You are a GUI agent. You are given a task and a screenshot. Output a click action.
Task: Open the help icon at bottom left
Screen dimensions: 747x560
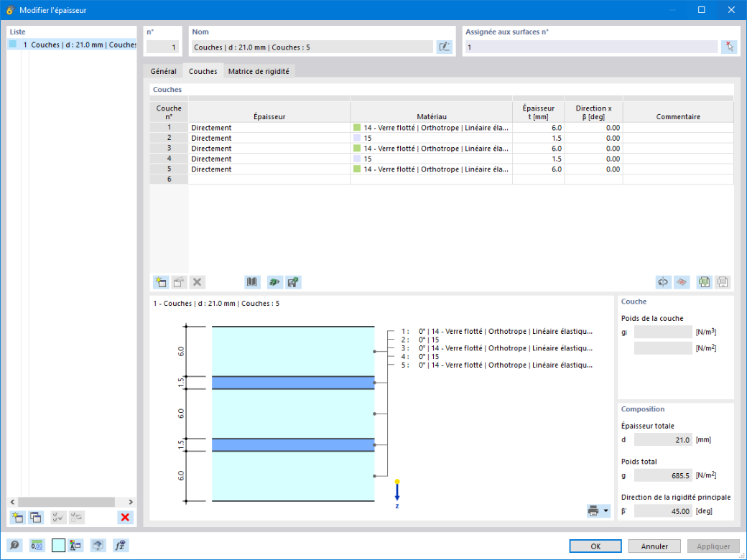14,546
